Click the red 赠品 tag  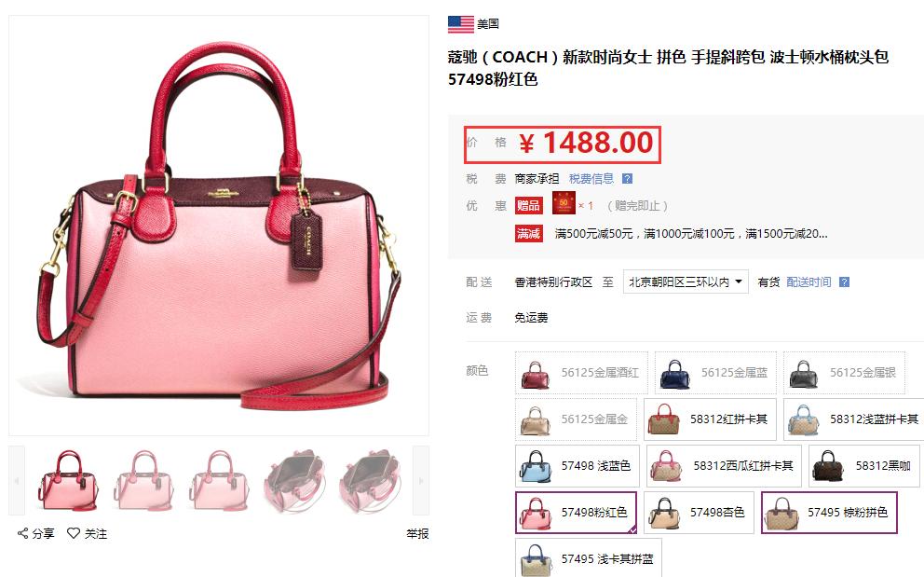click(528, 205)
